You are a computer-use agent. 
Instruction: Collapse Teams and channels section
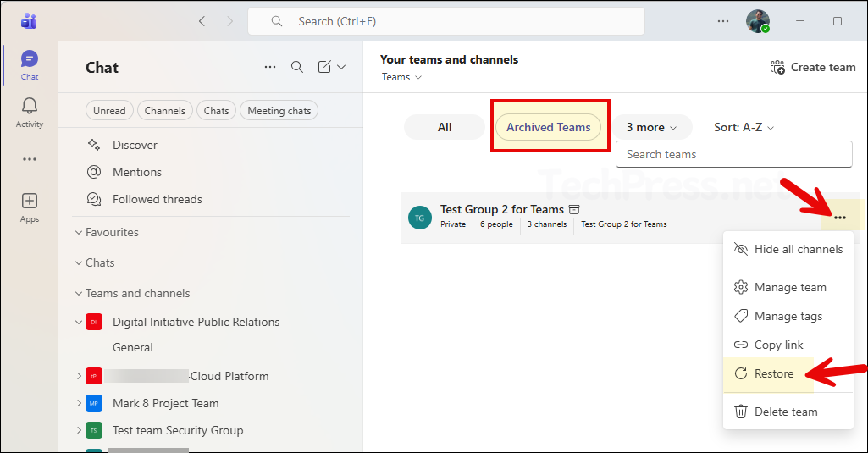[x=79, y=294]
